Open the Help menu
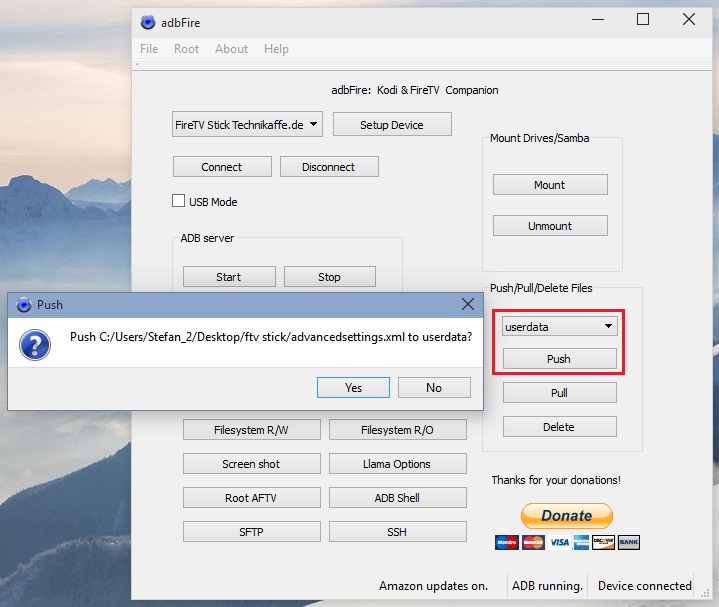719x607 pixels. [x=276, y=49]
